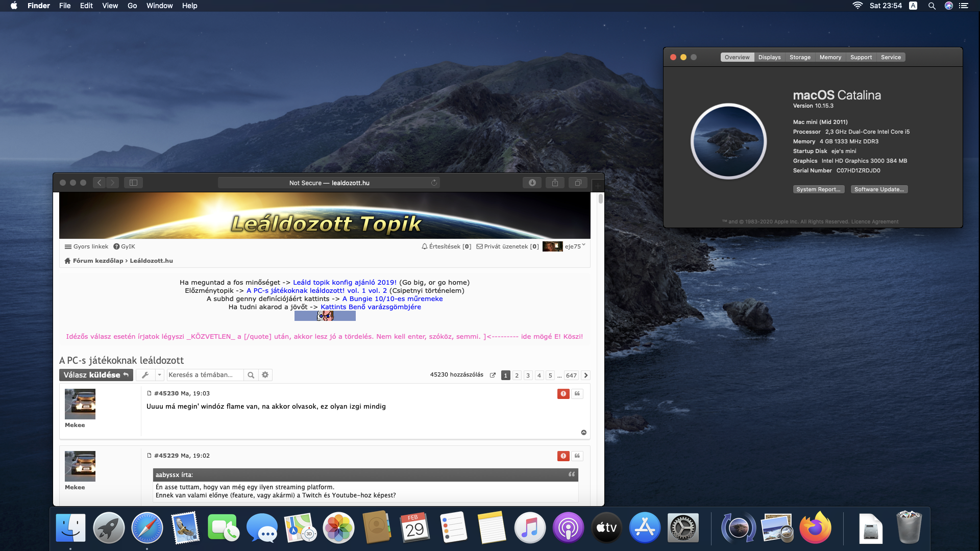The width and height of the screenshot is (980, 551).
Task: Open Leáld topik konfig ajánló 2019 link
Action: click(345, 282)
